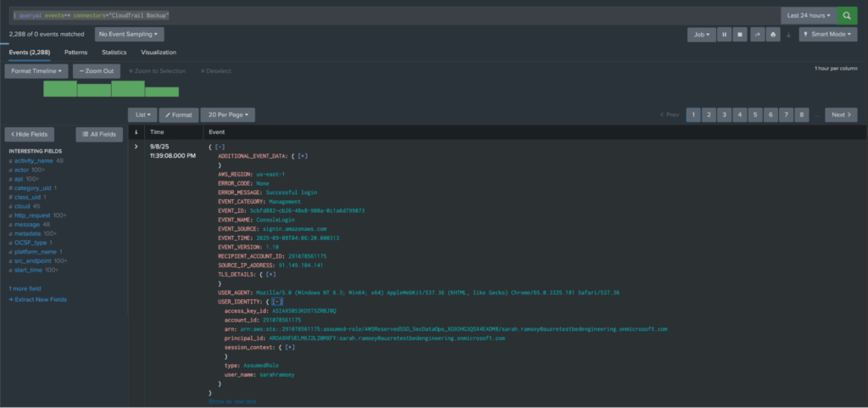This screenshot has height=408, width=868.
Task: Select the platform_name field
Action: pos(36,251)
